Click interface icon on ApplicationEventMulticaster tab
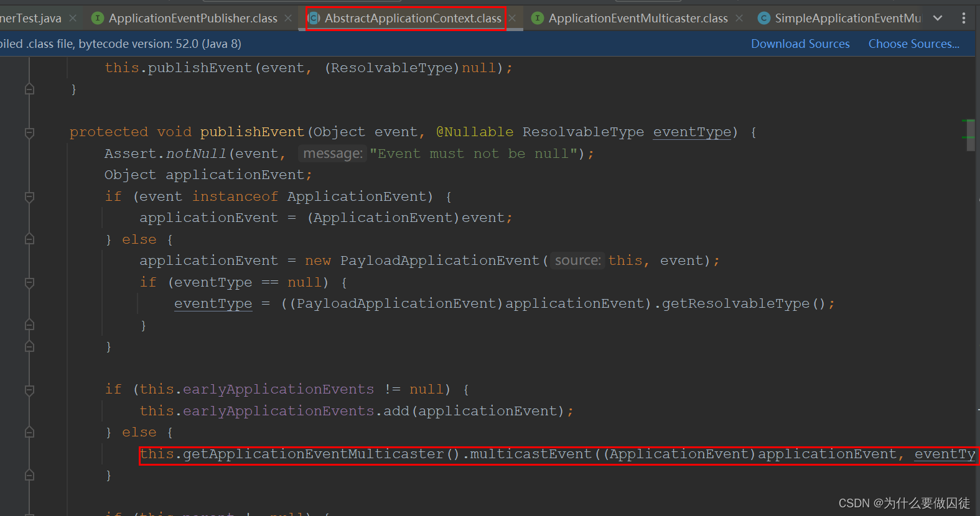The image size is (980, 516). 538,18
